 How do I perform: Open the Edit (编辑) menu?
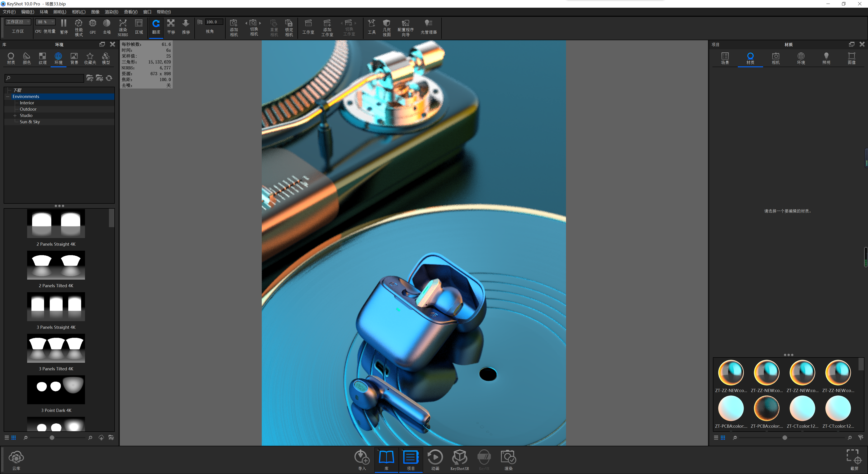(x=28, y=12)
